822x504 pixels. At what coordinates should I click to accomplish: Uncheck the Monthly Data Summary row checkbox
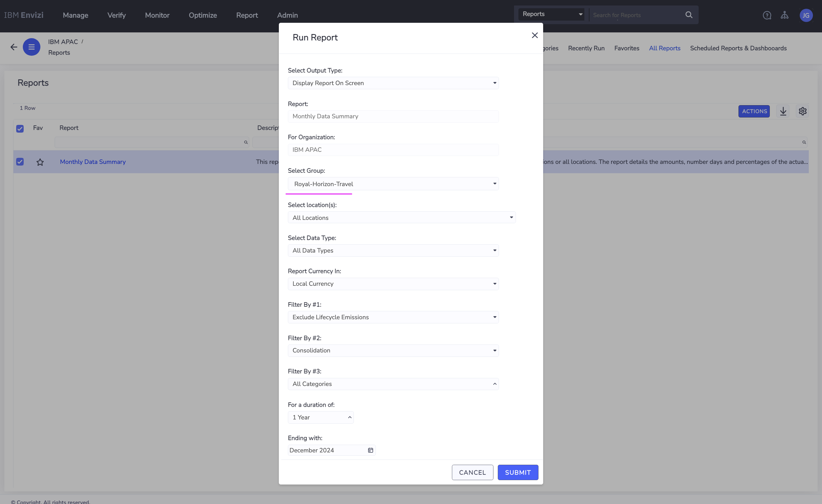[x=20, y=162]
